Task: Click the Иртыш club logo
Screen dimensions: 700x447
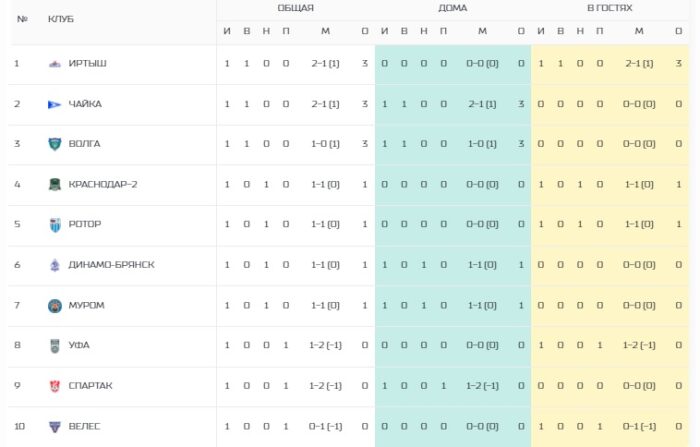Action: pos(54,64)
